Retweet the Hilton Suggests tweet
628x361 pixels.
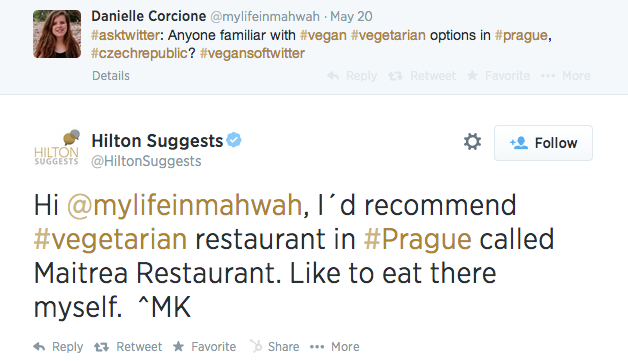[128, 347]
